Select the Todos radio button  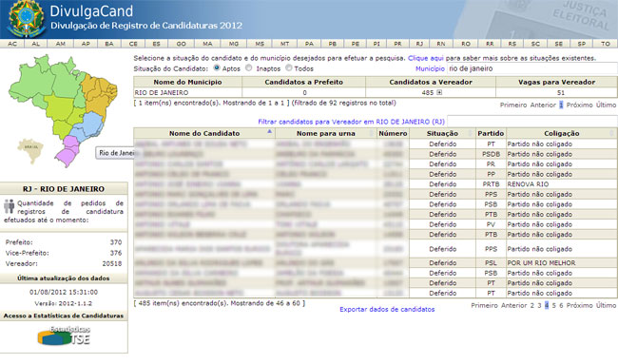(x=288, y=67)
